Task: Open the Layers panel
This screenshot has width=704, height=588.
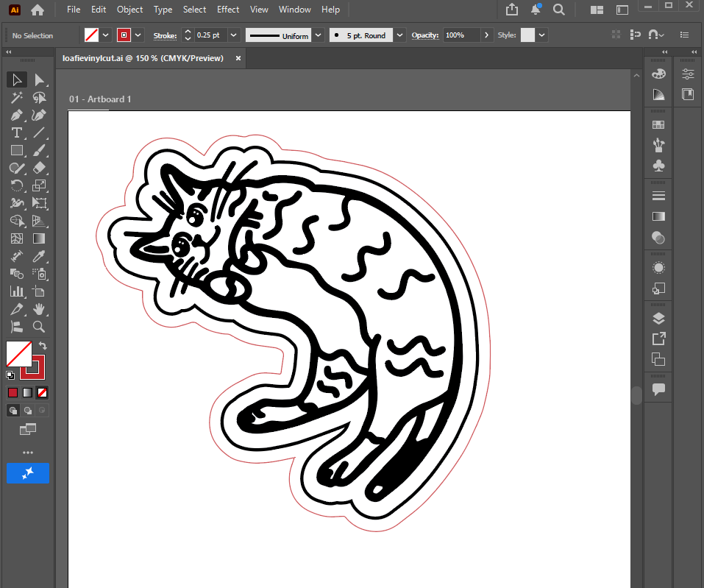Action: point(658,318)
